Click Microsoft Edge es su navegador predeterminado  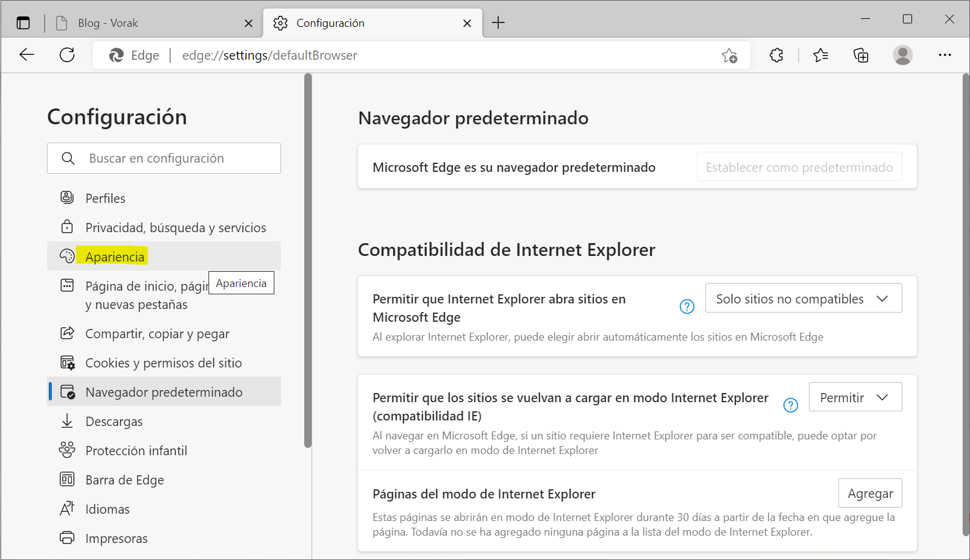tap(514, 168)
